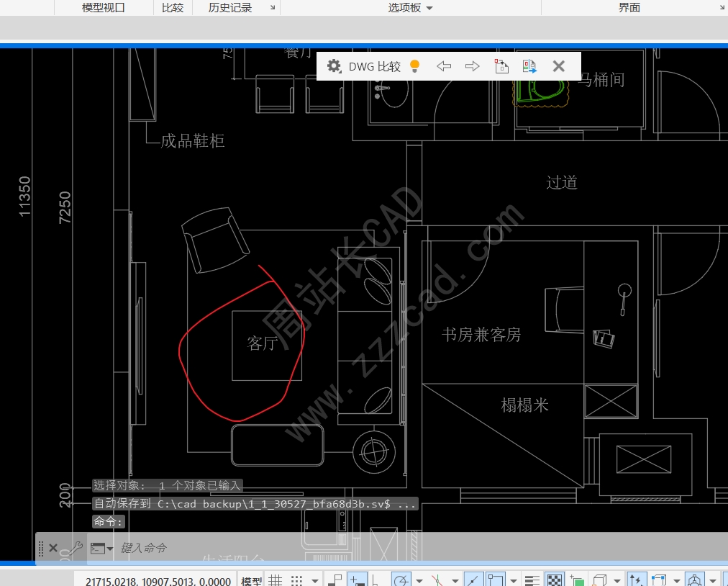Viewport: 728px width, 586px height.
Task: Close the DWG Compare toolbar
Action: click(558, 66)
